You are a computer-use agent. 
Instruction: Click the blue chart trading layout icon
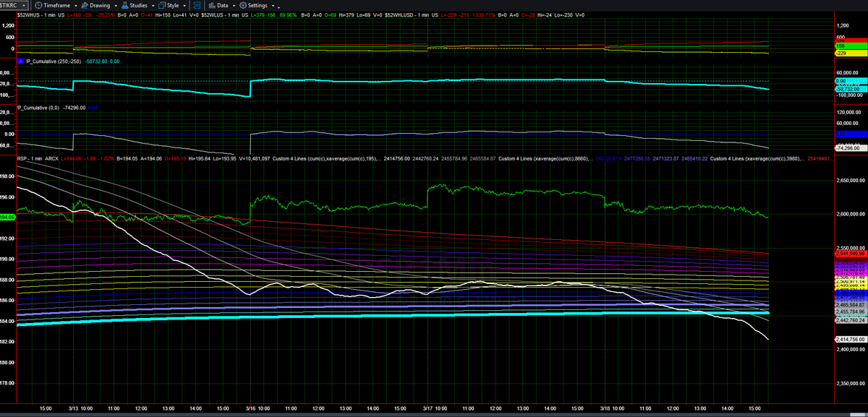pos(197,5)
